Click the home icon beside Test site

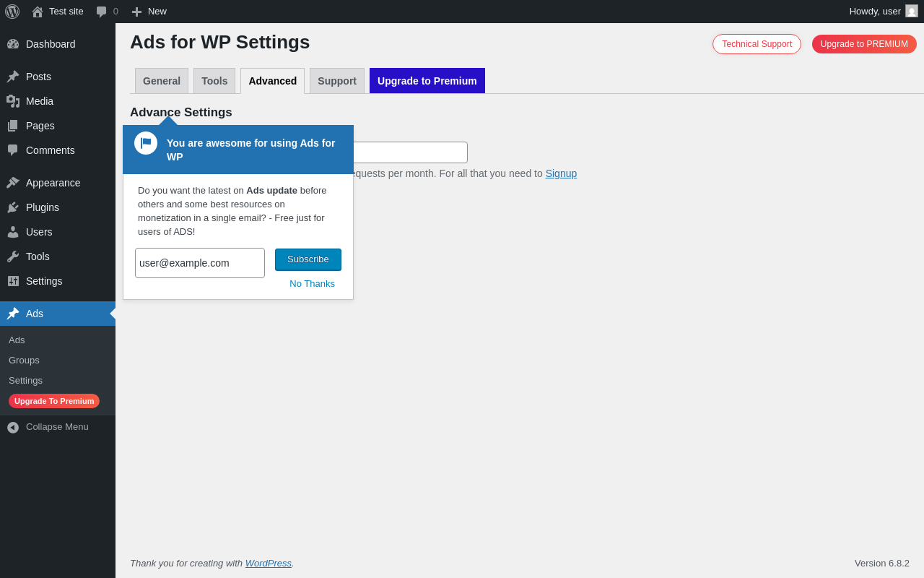38,12
